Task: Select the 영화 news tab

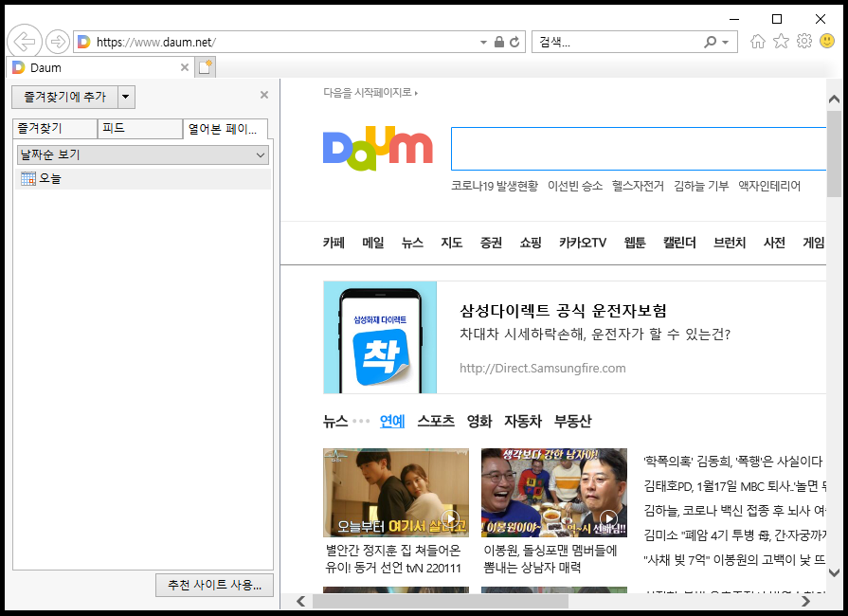Action: [x=479, y=421]
